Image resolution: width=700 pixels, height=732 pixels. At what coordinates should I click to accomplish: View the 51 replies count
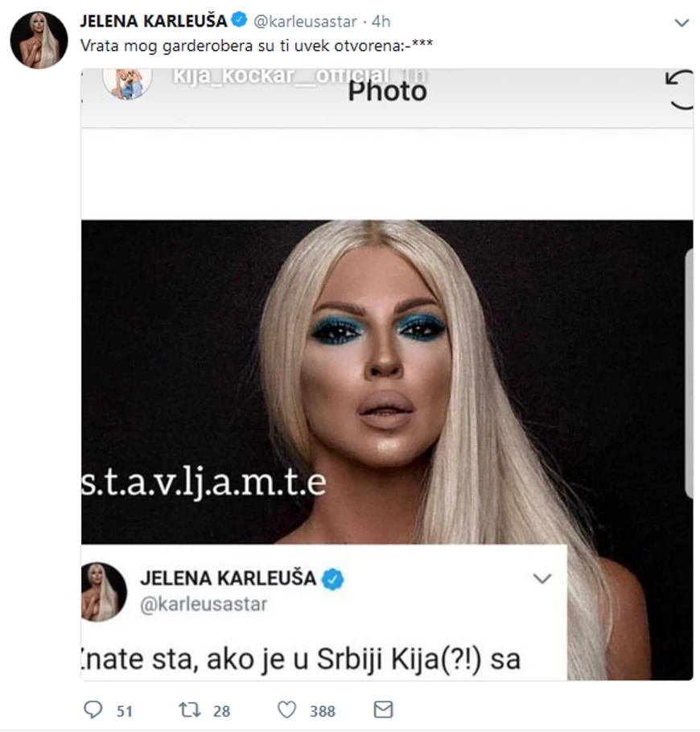(125, 711)
